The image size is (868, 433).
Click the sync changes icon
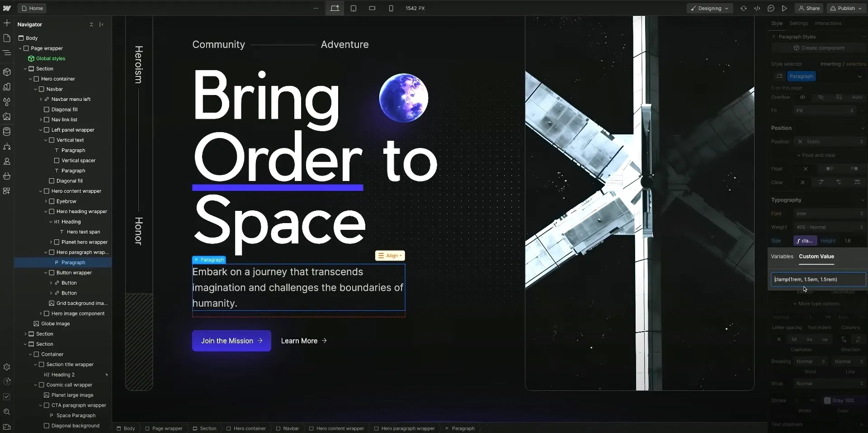744,8
